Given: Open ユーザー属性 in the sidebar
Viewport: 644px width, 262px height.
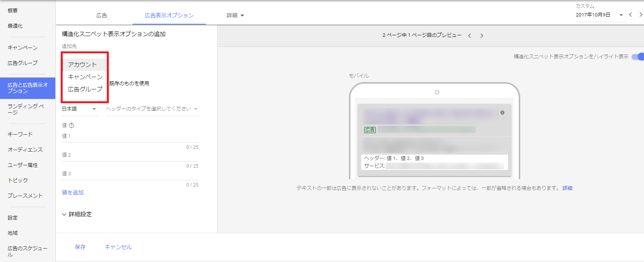Looking at the screenshot, I should [23, 165].
